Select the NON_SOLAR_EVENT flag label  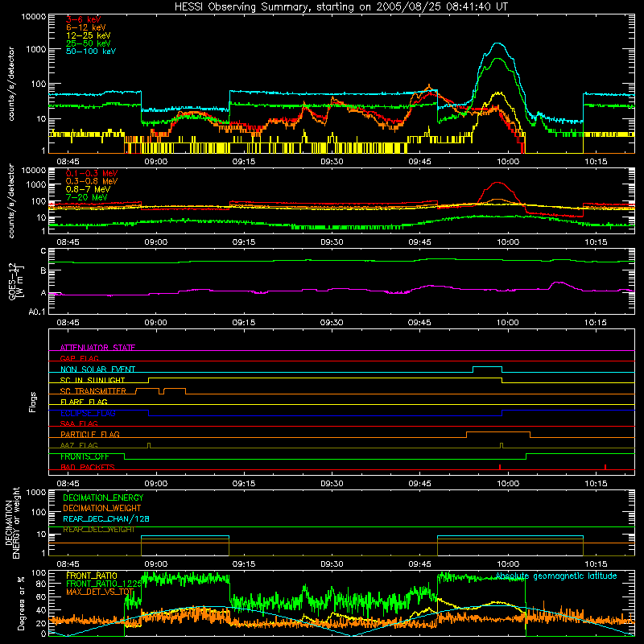point(97,369)
